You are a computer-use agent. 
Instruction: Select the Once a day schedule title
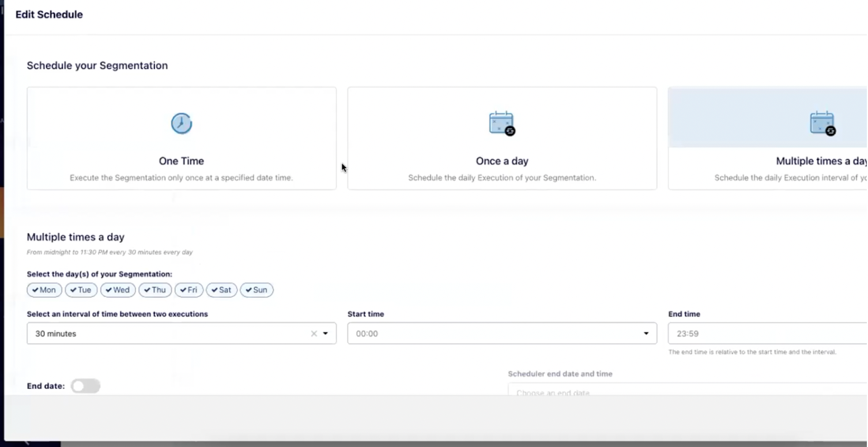[502, 161]
